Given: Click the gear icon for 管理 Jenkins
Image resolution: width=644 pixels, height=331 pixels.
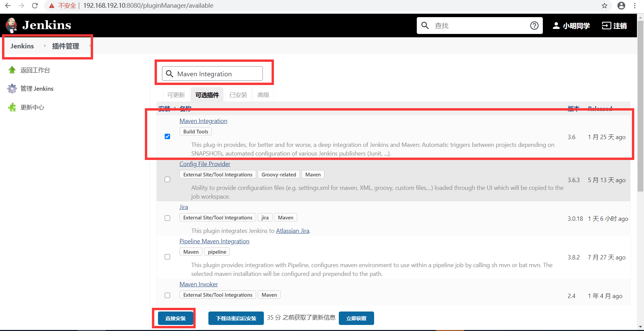Looking at the screenshot, I should point(12,88).
